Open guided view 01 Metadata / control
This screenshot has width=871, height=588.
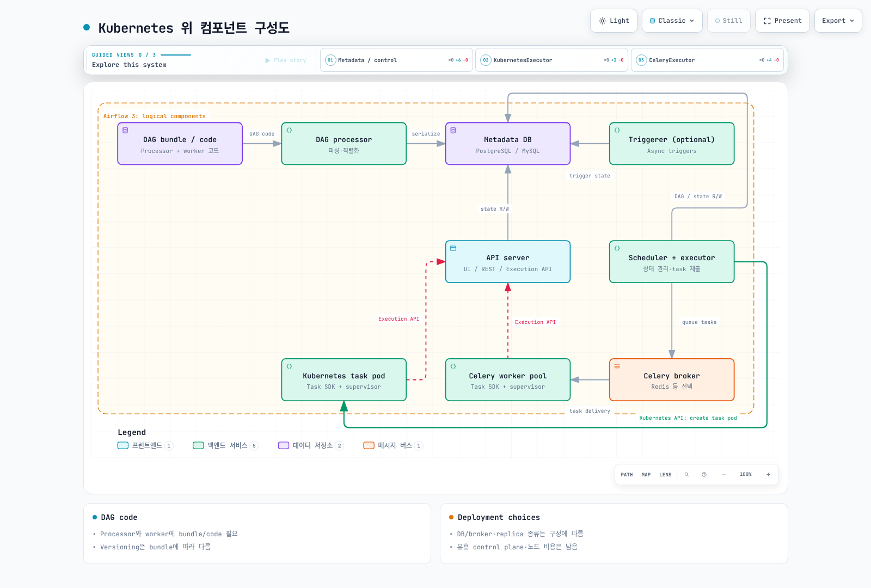pos(396,60)
